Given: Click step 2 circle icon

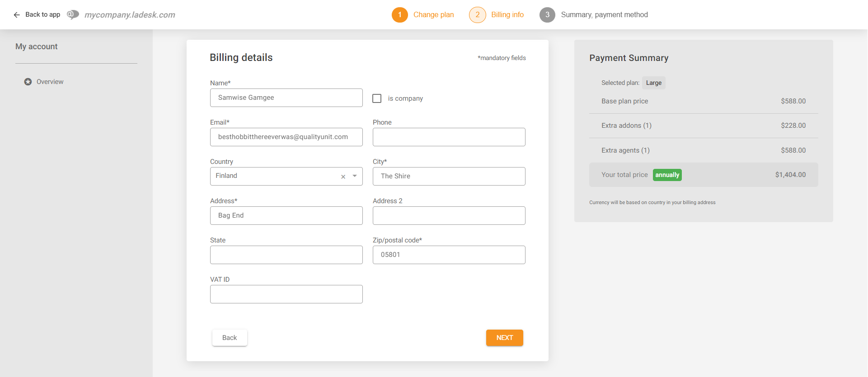Looking at the screenshot, I should tap(477, 15).
